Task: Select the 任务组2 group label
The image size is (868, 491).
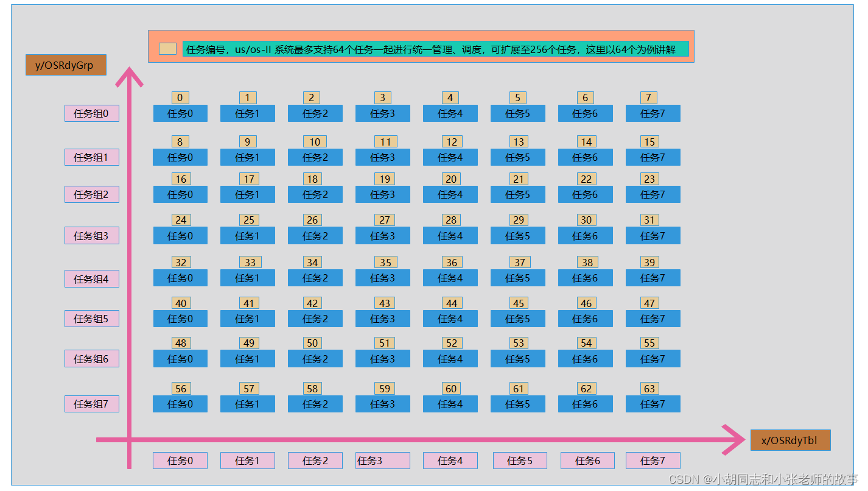Action: pos(92,194)
